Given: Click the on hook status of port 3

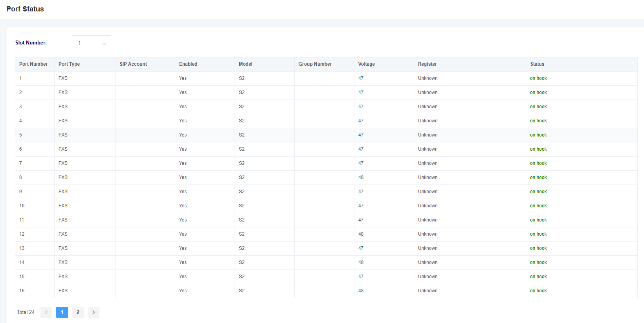Looking at the screenshot, I should pyautogui.click(x=538, y=107).
